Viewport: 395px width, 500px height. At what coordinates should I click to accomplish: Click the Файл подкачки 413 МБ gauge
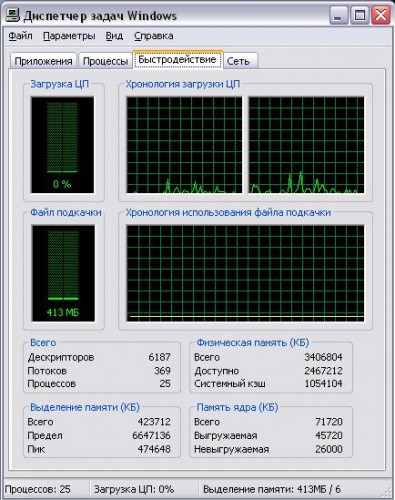[x=63, y=273]
